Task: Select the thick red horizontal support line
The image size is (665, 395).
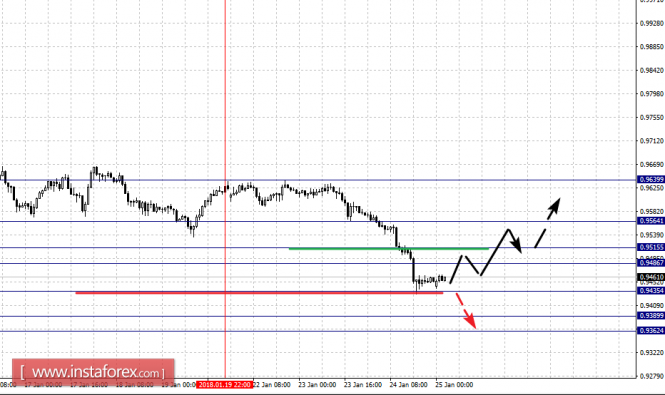Action: (259, 293)
